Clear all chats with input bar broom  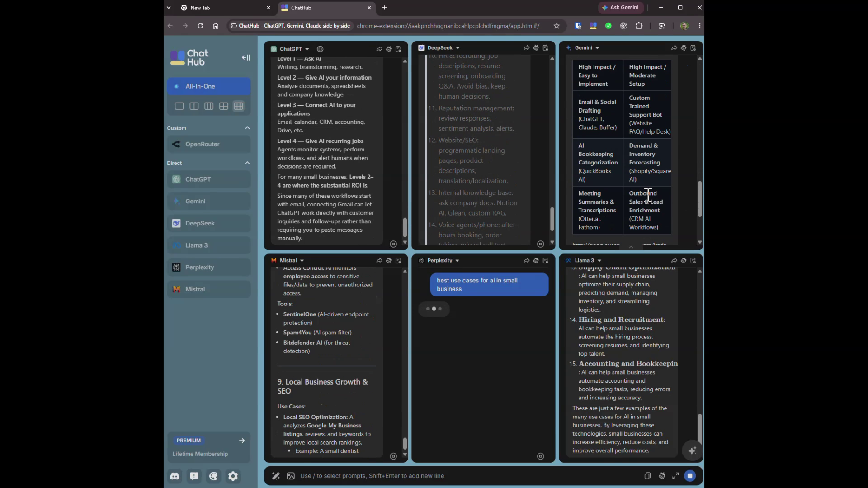click(x=662, y=476)
